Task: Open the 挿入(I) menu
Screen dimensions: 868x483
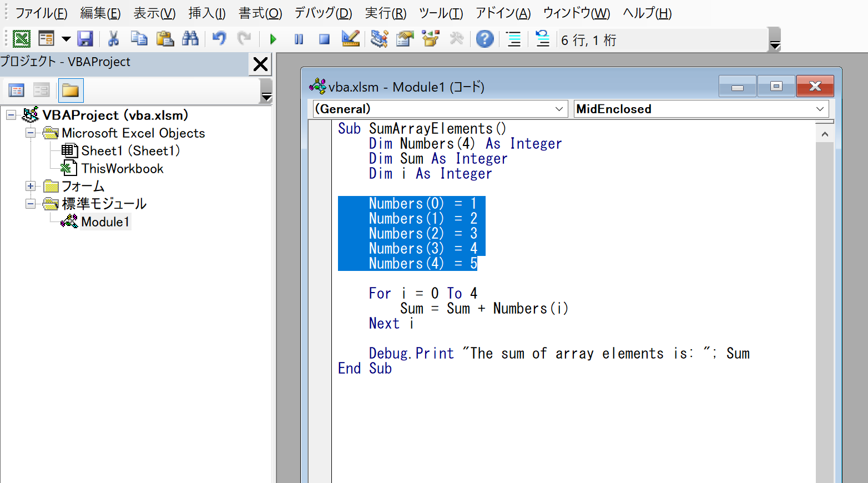Action: click(x=207, y=13)
